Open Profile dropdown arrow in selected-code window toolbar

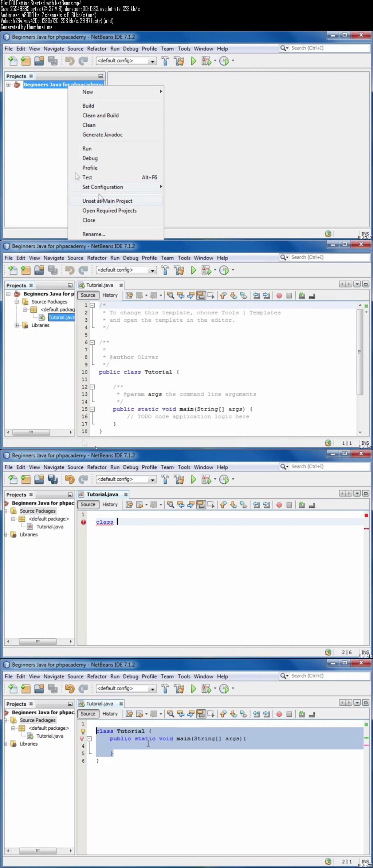tap(233, 689)
